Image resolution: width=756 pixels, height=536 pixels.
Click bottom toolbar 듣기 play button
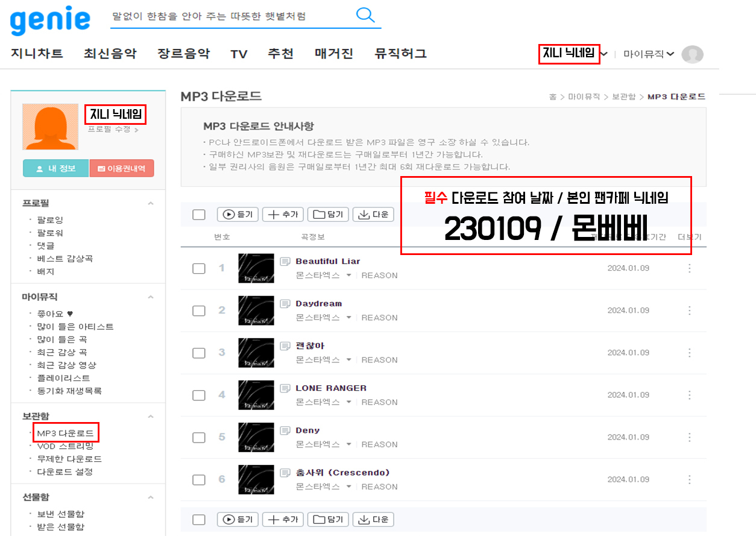tap(238, 519)
